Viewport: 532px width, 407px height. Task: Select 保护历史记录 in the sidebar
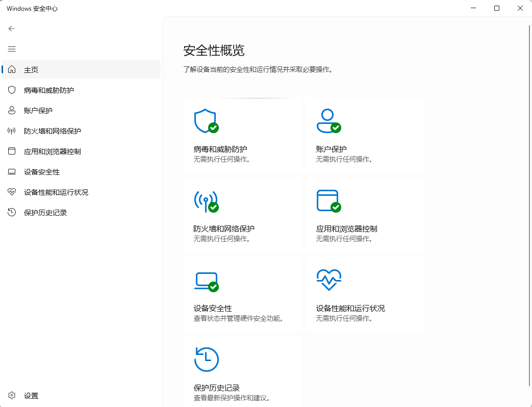pyautogui.click(x=81, y=212)
